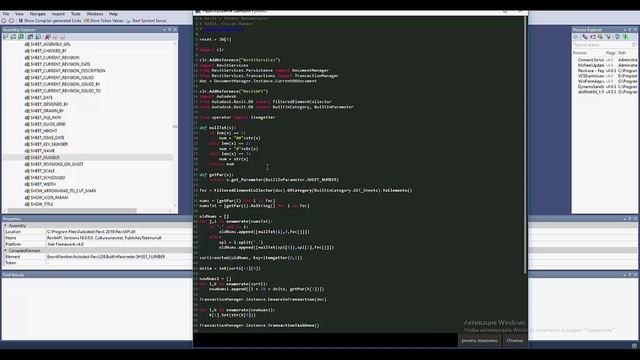Select SHEET_ISSUE_DATE tree item
The width and height of the screenshot is (640, 360).
pos(47,138)
